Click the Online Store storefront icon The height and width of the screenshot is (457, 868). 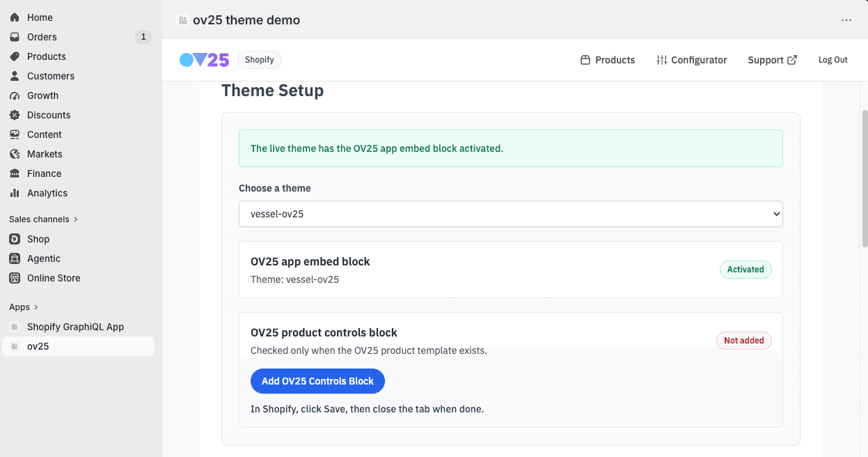coord(15,278)
